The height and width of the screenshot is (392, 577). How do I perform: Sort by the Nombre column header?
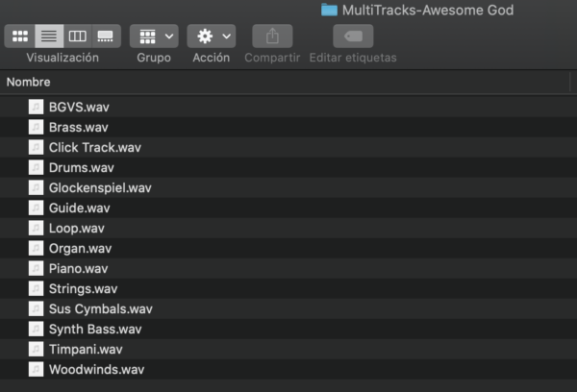(x=28, y=82)
